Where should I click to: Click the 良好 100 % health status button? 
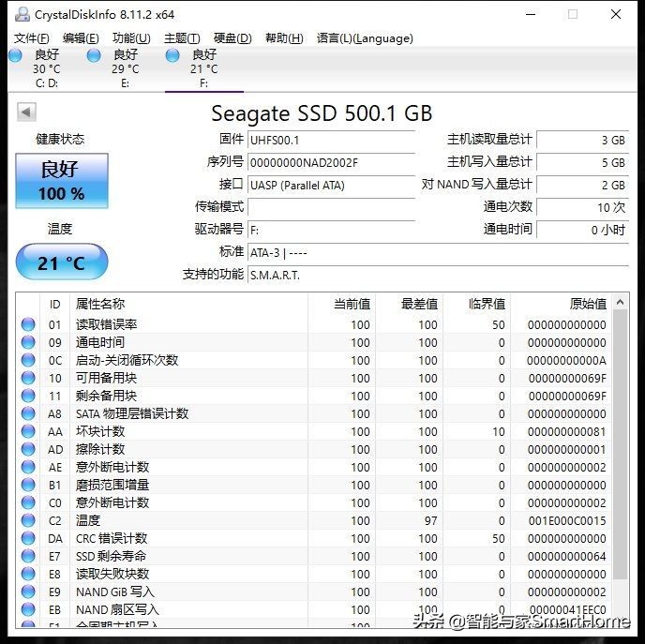click(62, 181)
